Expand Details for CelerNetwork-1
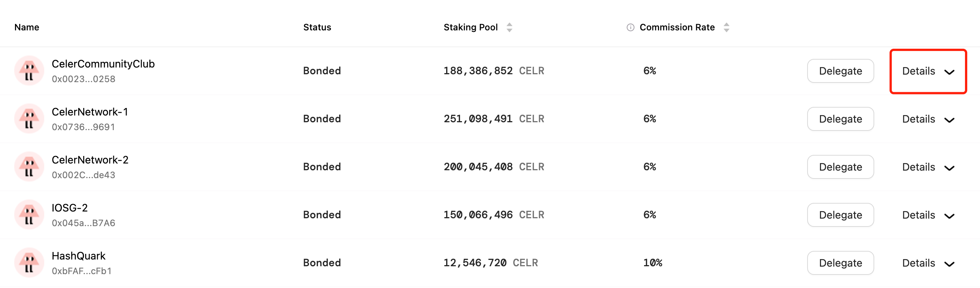Viewport: 980px width, 288px height. pyautogui.click(x=928, y=119)
